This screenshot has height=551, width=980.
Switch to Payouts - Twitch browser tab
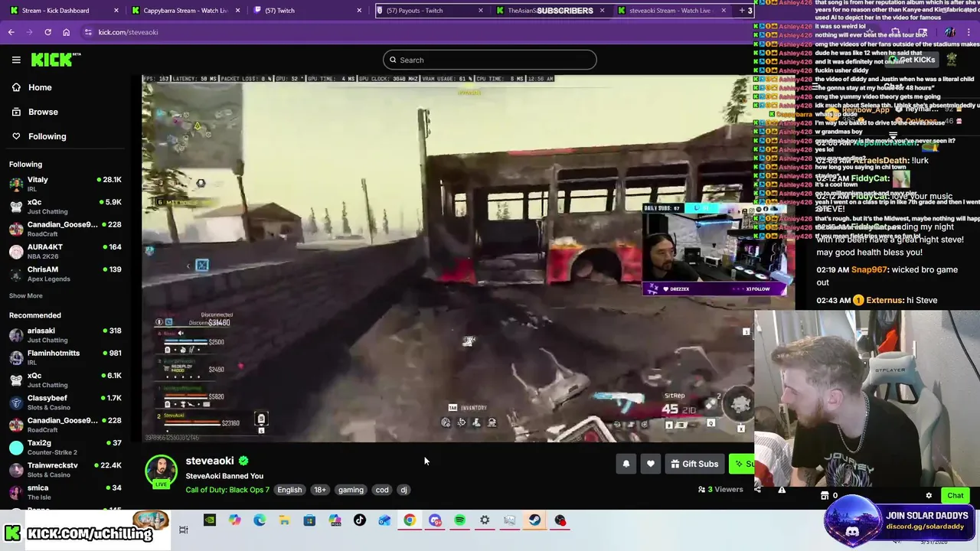click(430, 11)
